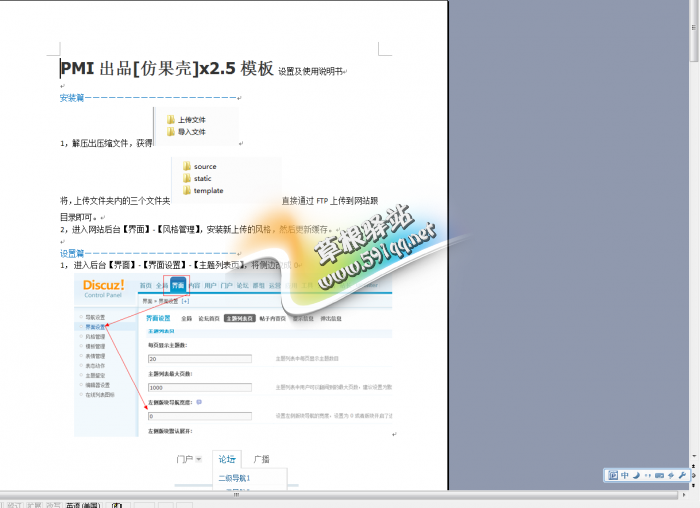Click the 'source' folder entry in the document image

click(x=200, y=167)
